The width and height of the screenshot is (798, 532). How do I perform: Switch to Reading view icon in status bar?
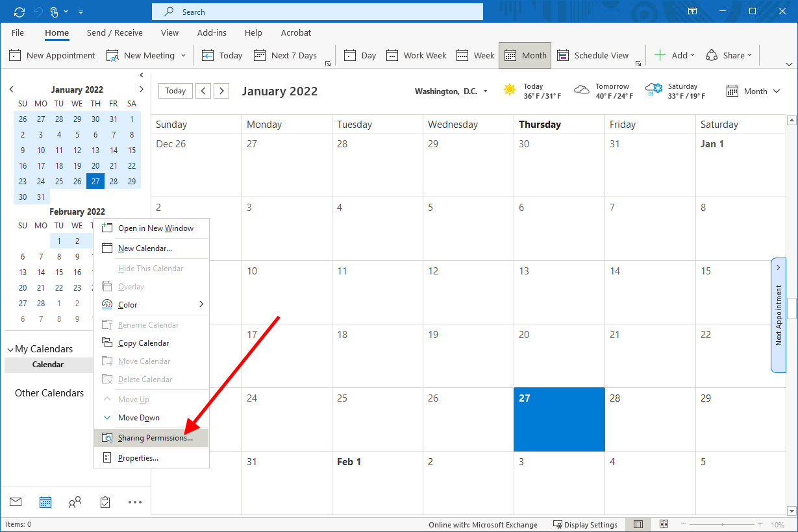coord(664,524)
